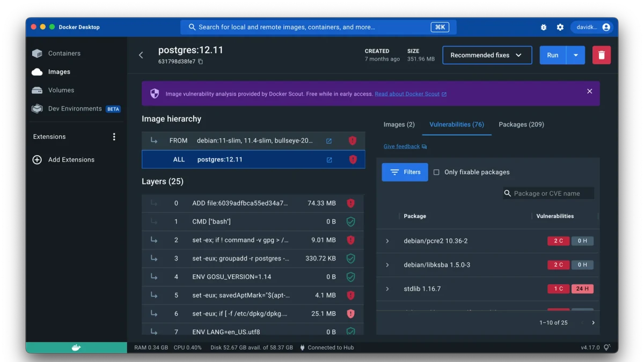This screenshot has width=644, height=362.
Task: Delete the postgres:12.11 image
Action: coord(602,55)
